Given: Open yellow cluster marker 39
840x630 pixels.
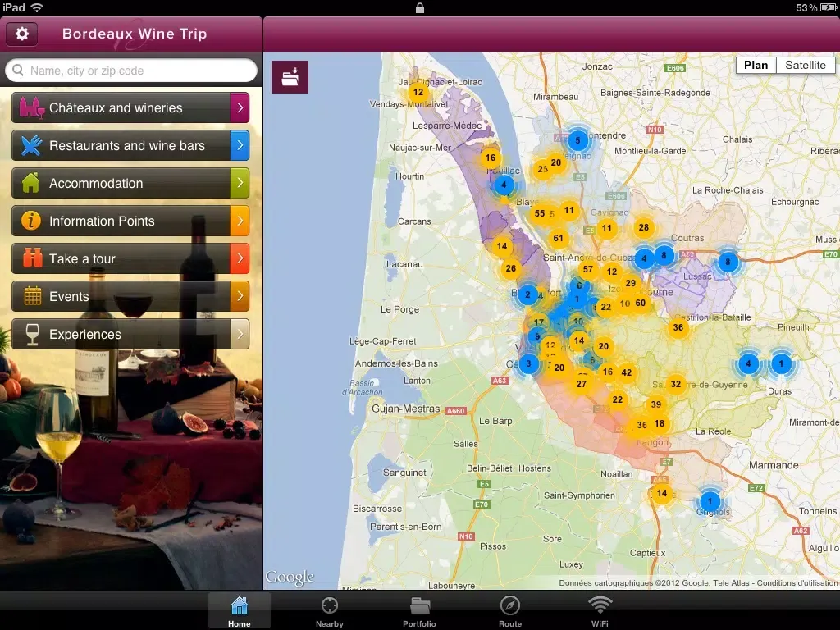Looking at the screenshot, I should tap(656, 404).
